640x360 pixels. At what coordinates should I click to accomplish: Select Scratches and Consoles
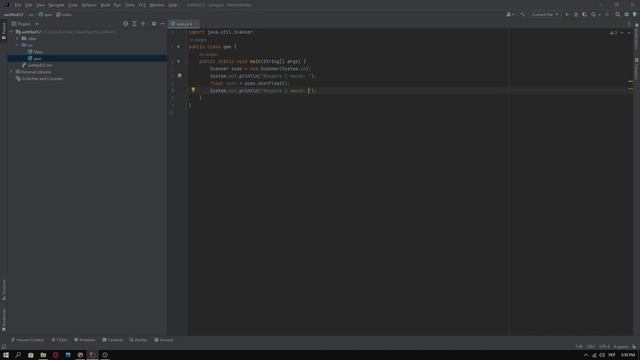coord(40,78)
